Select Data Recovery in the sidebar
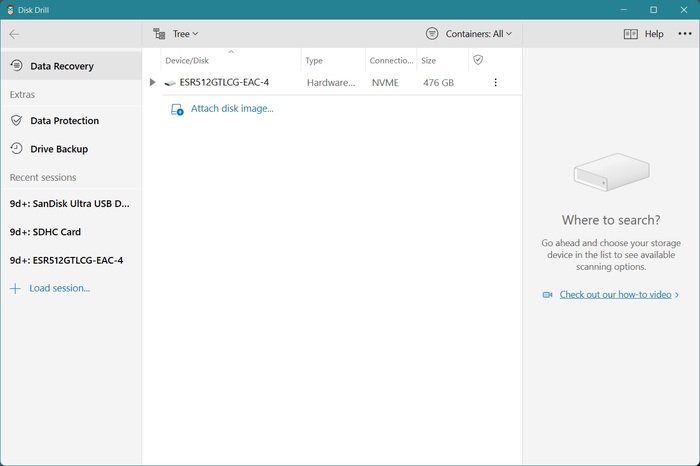700x466 pixels. coord(71,66)
